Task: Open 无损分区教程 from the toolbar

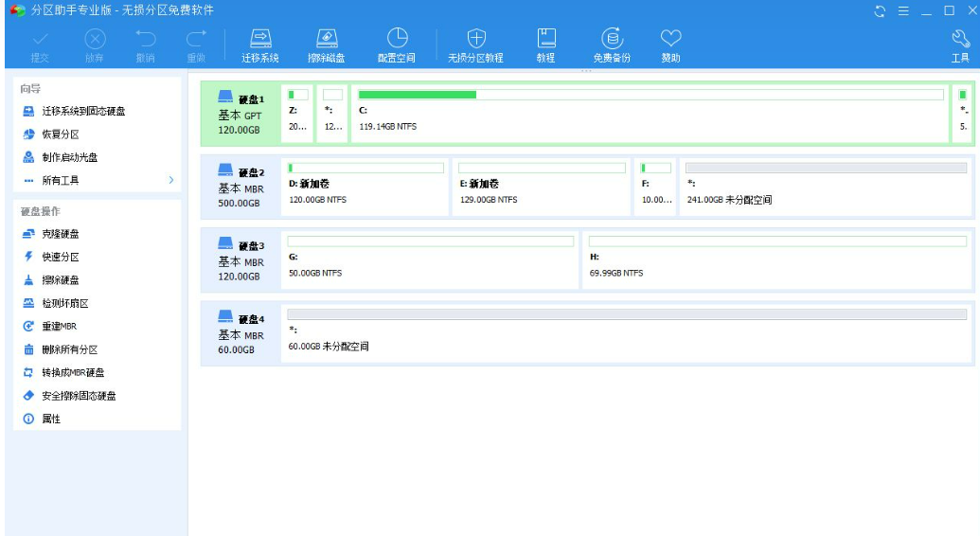Action: 475,39
